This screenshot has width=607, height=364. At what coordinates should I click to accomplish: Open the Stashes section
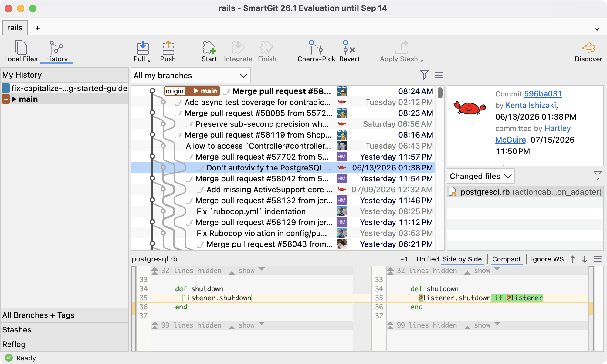[x=64, y=330]
